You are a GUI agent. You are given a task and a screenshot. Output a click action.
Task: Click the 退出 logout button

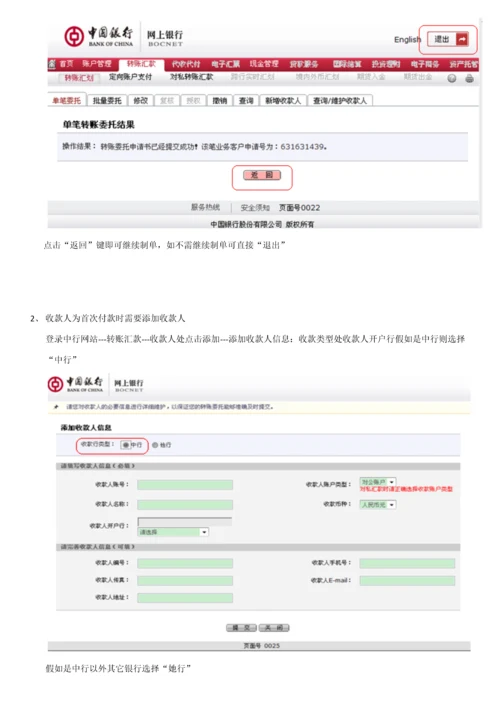click(x=448, y=39)
